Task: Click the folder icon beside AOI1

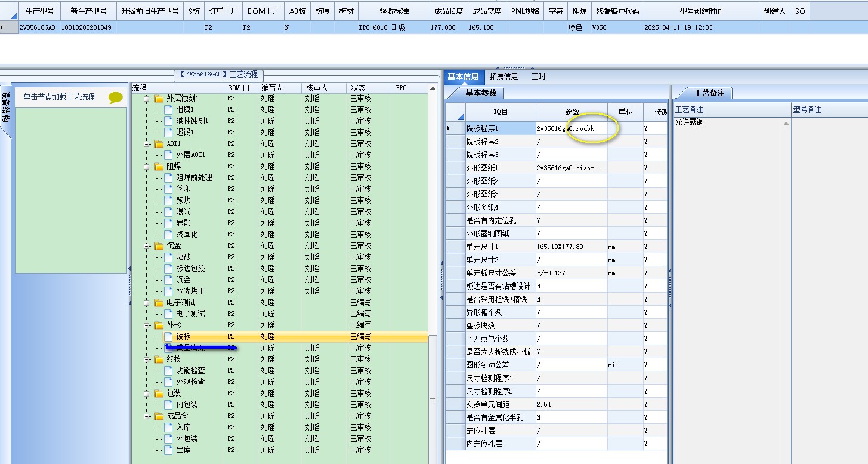Action: click(x=159, y=143)
